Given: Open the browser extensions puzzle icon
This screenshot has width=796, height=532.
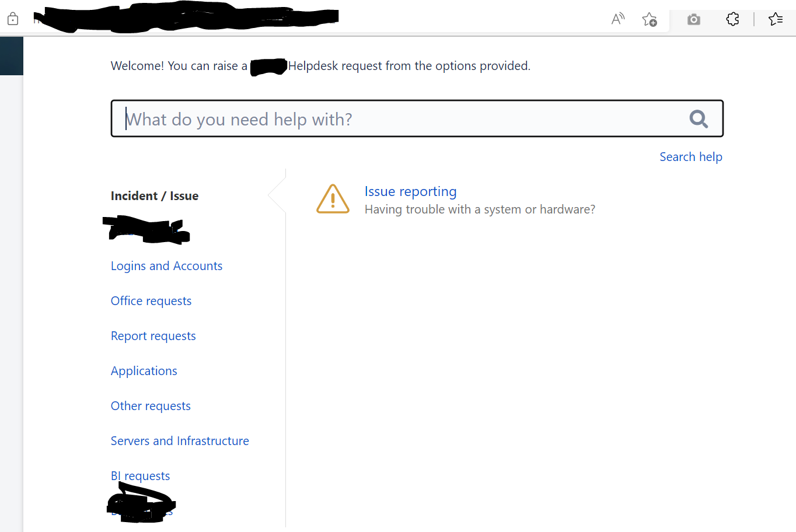Looking at the screenshot, I should (x=732, y=19).
